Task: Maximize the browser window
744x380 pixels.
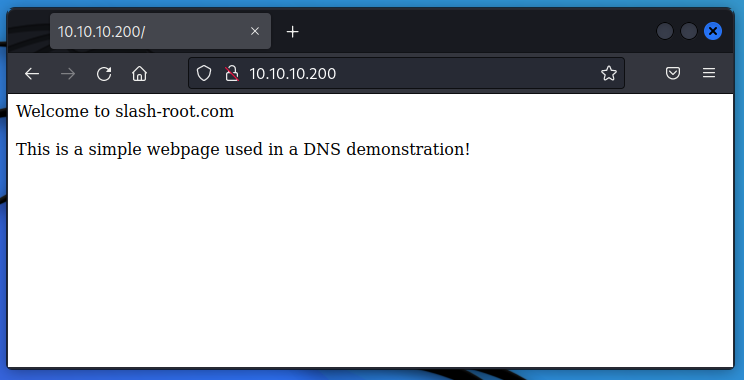Action: 688,31
